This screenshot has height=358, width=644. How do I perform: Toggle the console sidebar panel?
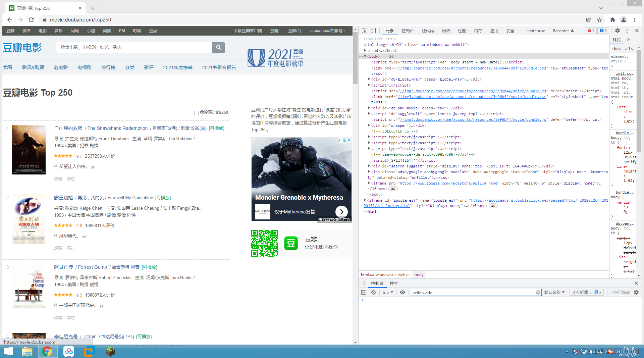click(364, 293)
